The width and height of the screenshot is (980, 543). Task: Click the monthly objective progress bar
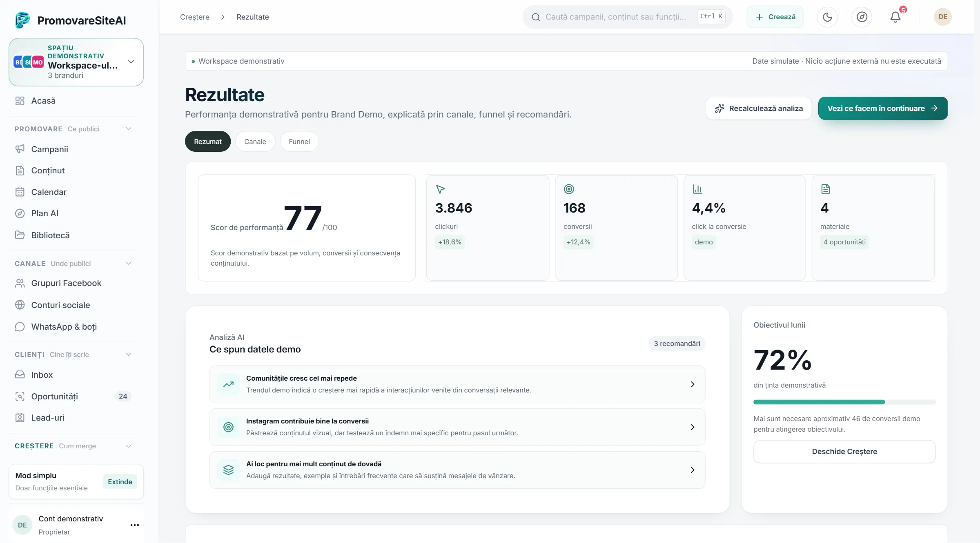[x=844, y=402]
